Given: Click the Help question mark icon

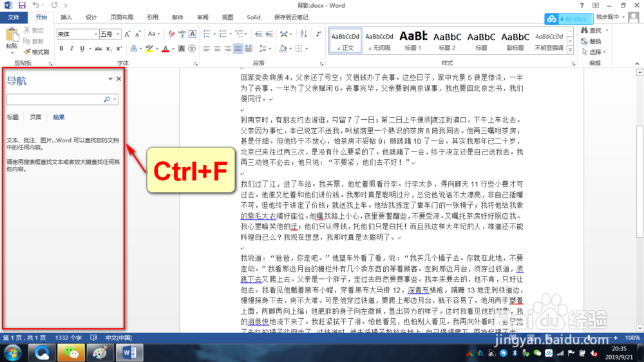Looking at the screenshot, I should 582,5.
